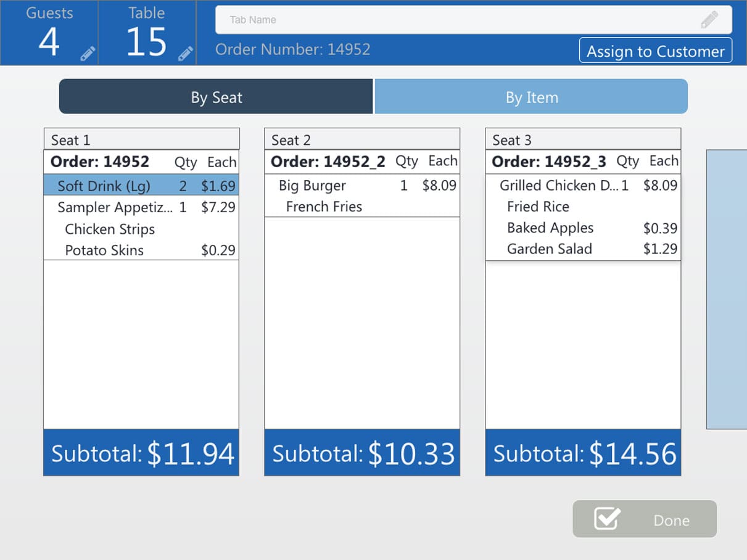Type in the Tab Name field
The image size is (747, 560).
(456, 20)
